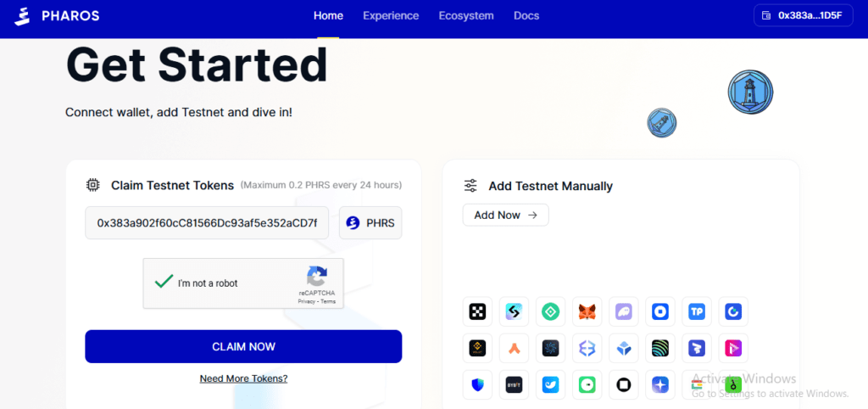
Task: Click the wallet address input field
Action: [x=208, y=223]
